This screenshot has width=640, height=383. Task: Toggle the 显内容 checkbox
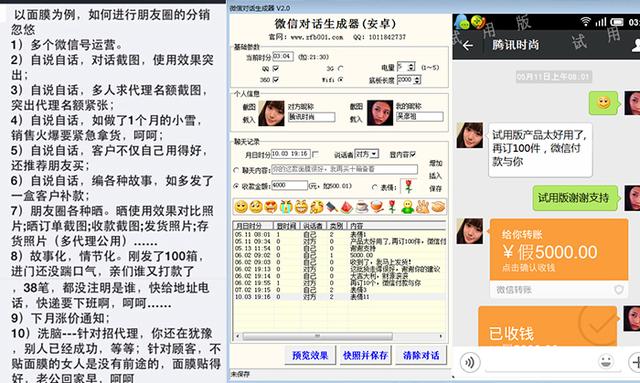click(413, 154)
